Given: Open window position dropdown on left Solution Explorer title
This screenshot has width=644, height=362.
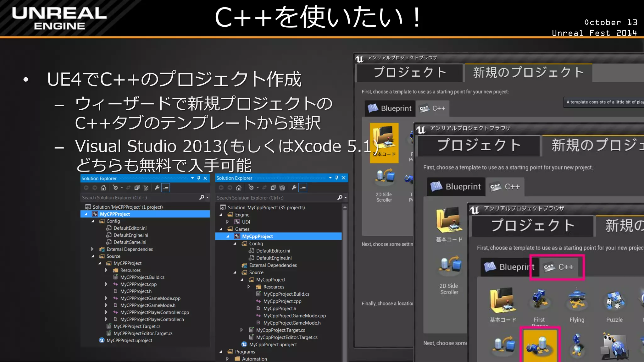Looking at the screenshot, I should (192, 178).
